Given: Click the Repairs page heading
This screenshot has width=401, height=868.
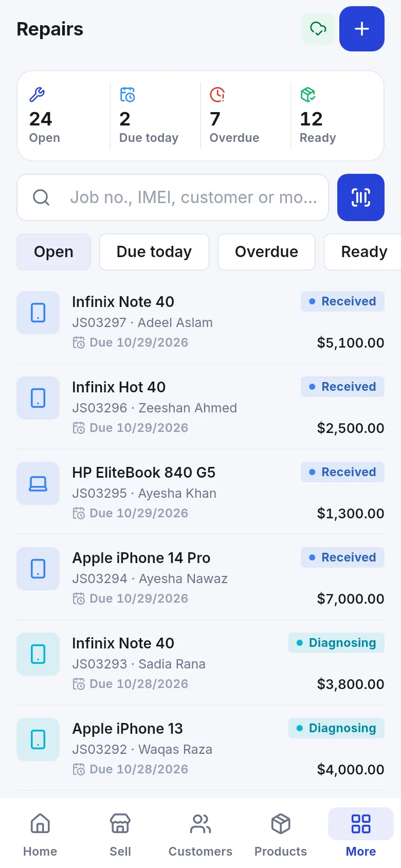Looking at the screenshot, I should [50, 29].
